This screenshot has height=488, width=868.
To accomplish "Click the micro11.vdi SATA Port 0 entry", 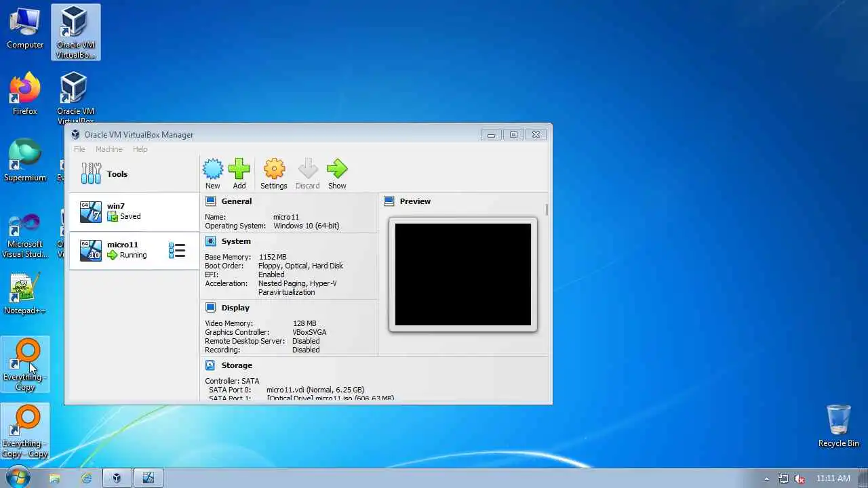I will coord(315,390).
